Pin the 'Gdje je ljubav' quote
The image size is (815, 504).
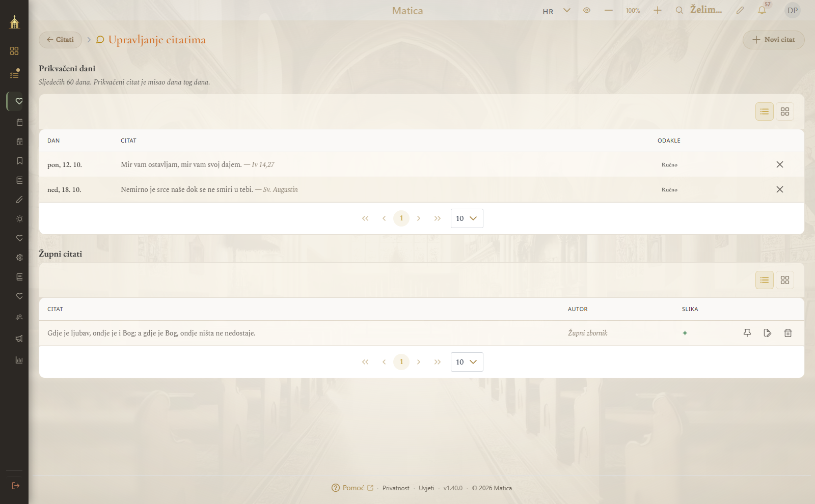point(747,333)
